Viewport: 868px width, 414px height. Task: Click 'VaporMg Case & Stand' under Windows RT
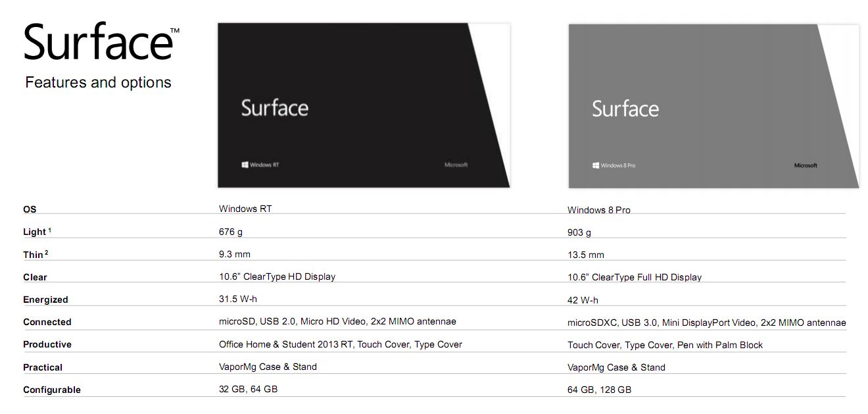(268, 367)
